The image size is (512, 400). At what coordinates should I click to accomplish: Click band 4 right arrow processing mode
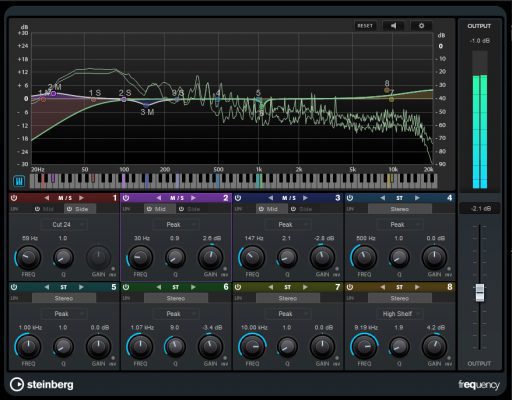[x=417, y=198]
